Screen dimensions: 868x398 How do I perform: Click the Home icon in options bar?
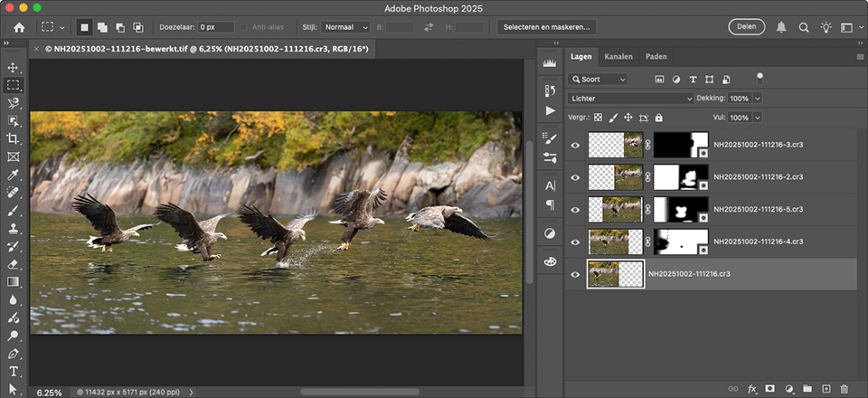[19, 27]
